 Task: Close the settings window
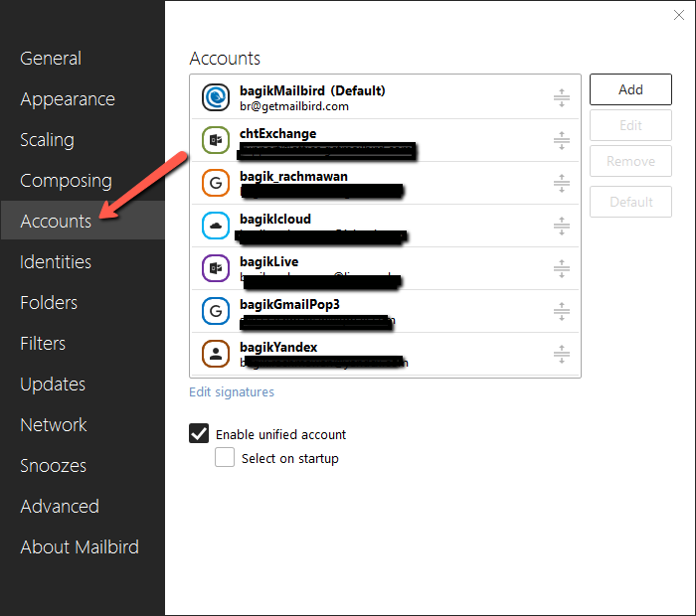click(x=679, y=15)
